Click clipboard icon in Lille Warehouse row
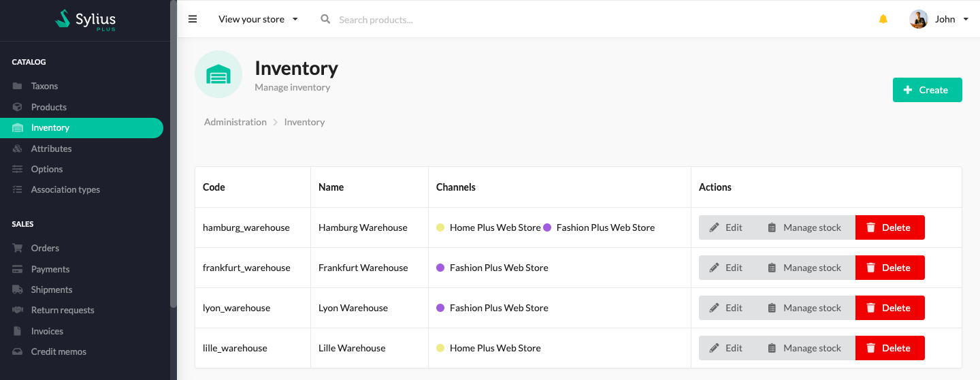The height and width of the screenshot is (380, 980). tap(772, 348)
